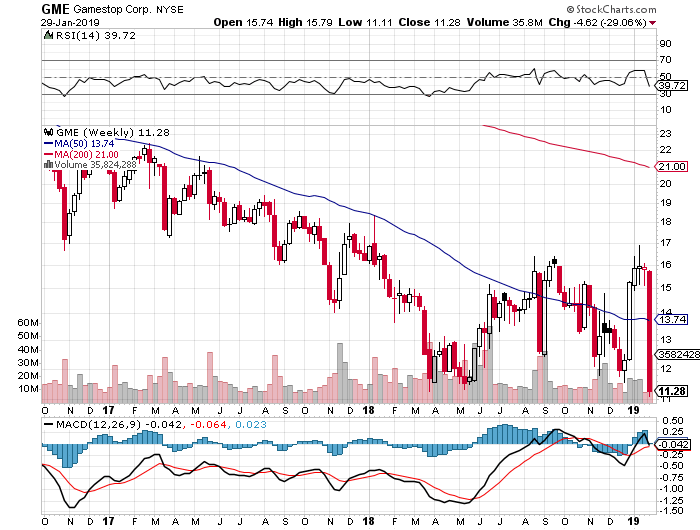Image resolution: width=700 pixels, height=530 pixels.
Task: Click the red down-arrow next to change percentage
Action: [653, 23]
